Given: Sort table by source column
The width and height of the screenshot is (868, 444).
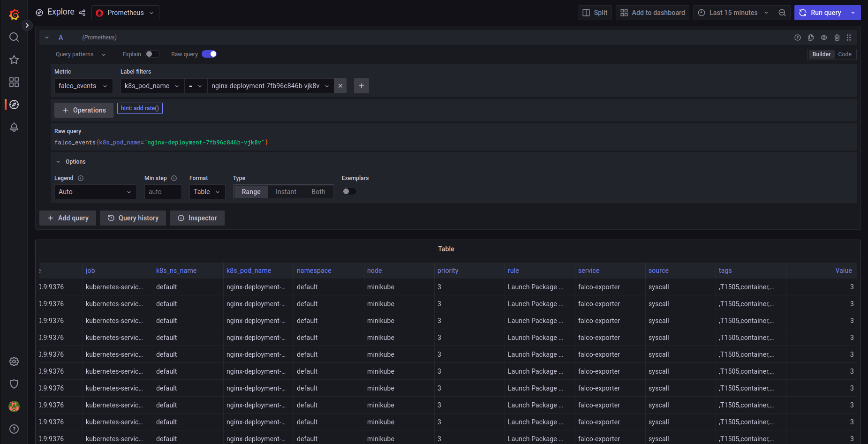Looking at the screenshot, I should coord(659,271).
